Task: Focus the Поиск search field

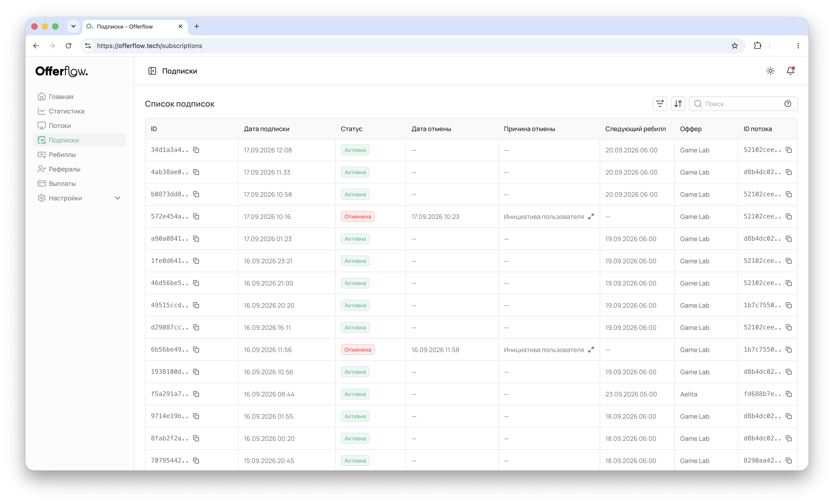Action: click(743, 104)
